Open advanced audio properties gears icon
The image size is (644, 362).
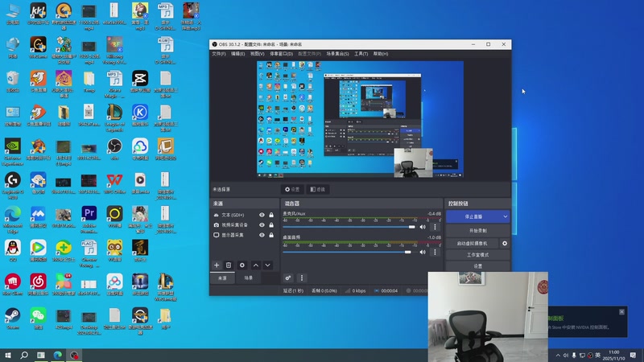pos(288,278)
